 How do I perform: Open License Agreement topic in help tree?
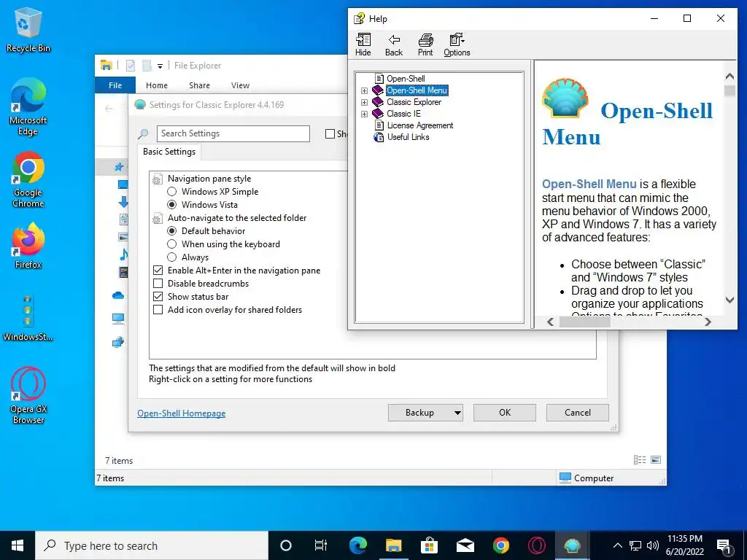tap(419, 125)
